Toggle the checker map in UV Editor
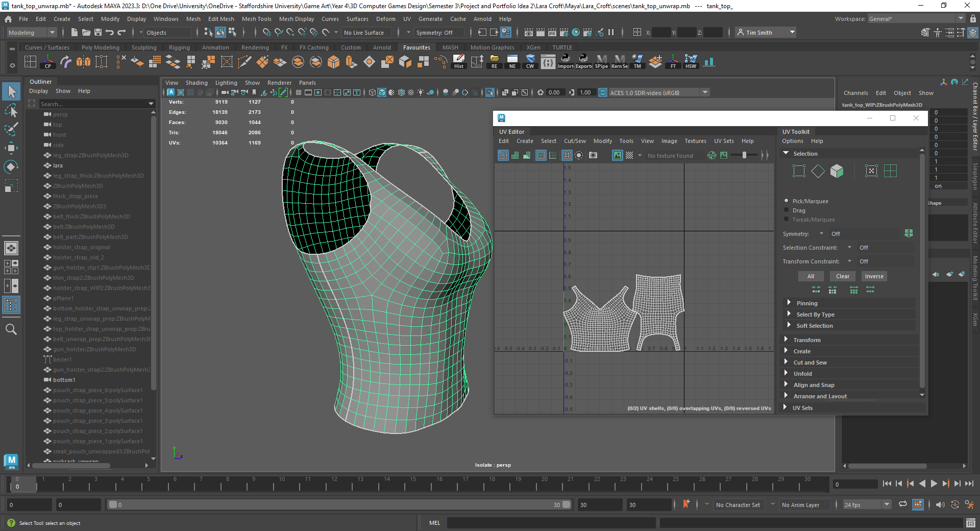Screen dimensions: 980x531 [x=629, y=155]
